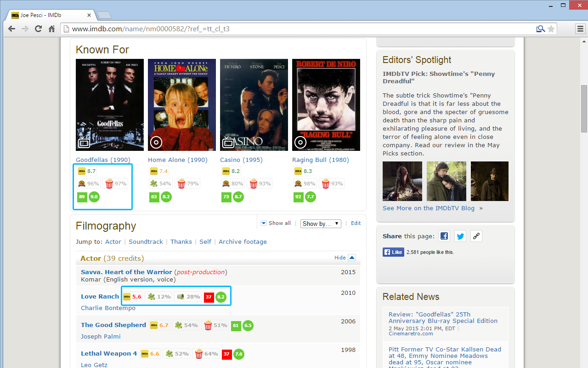Click the Goodfellas poster thumbnail
The width and height of the screenshot is (588, 368).
click(110, 105)
